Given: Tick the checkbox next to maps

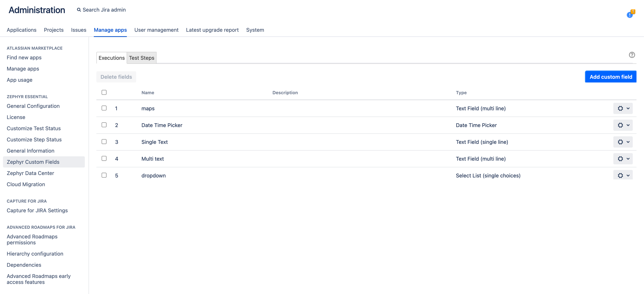Looking at the screenshot, I should (x=104, y=108).
